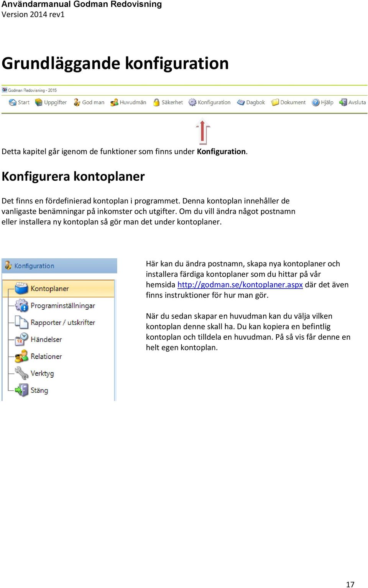Viewport: 368px width, 588px height.
Task: Open the Dagbok toolbar item
Action: (255, 102)
